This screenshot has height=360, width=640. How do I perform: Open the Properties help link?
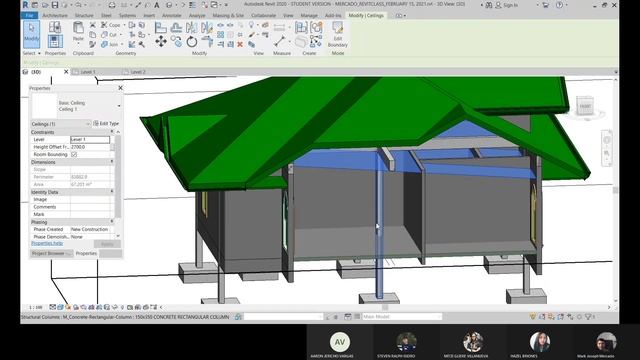[x=47, y=243]
